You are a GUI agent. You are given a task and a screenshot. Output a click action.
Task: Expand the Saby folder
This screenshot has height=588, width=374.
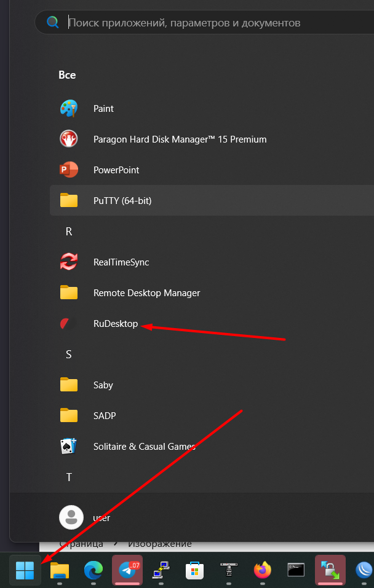(103, 385)
